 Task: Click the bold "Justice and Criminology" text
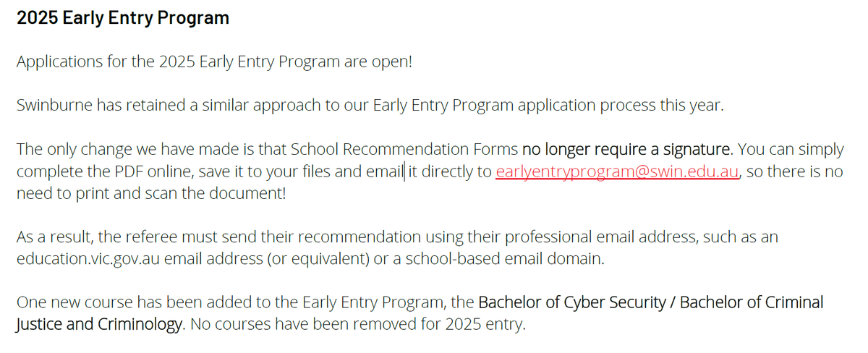(100, 325)
